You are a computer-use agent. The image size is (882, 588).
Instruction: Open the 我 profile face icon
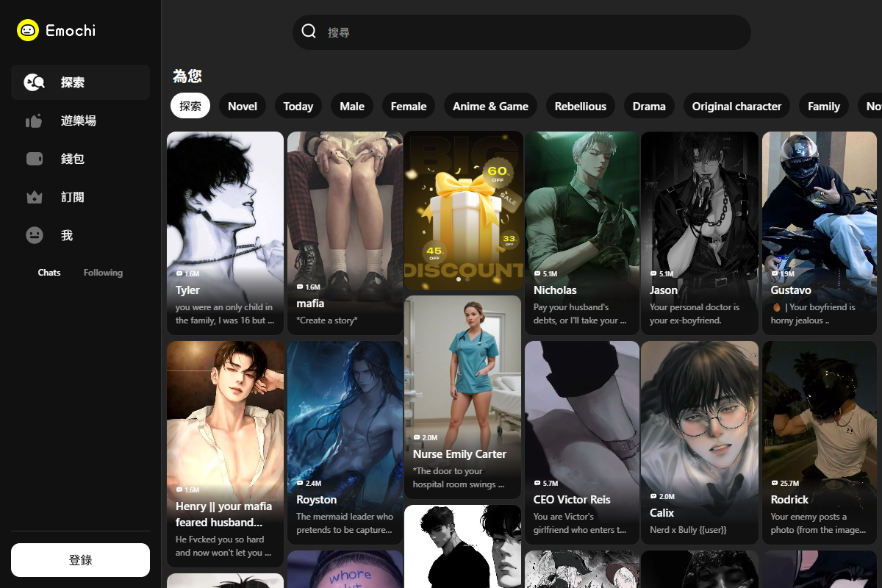[35, 235]
